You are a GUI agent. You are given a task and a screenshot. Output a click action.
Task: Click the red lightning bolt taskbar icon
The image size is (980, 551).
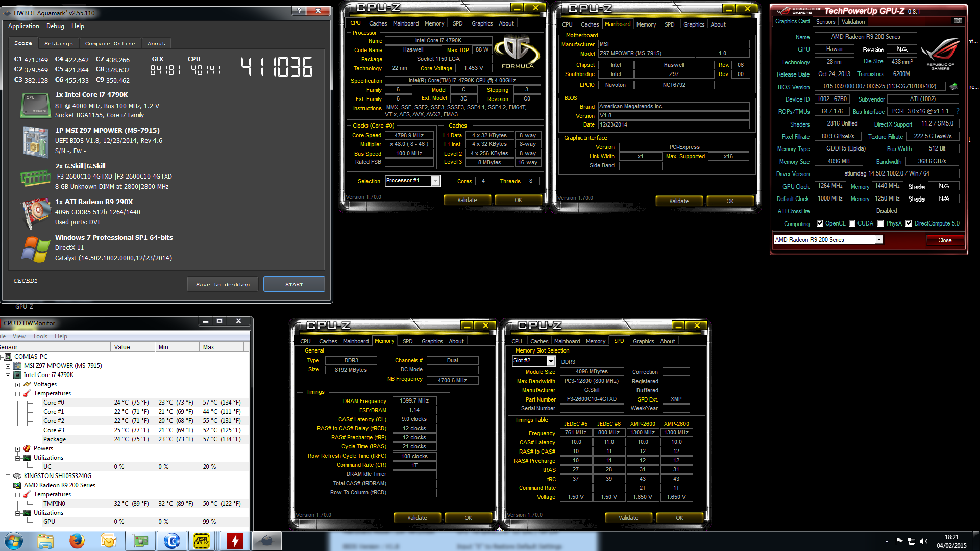coord(235,541)
